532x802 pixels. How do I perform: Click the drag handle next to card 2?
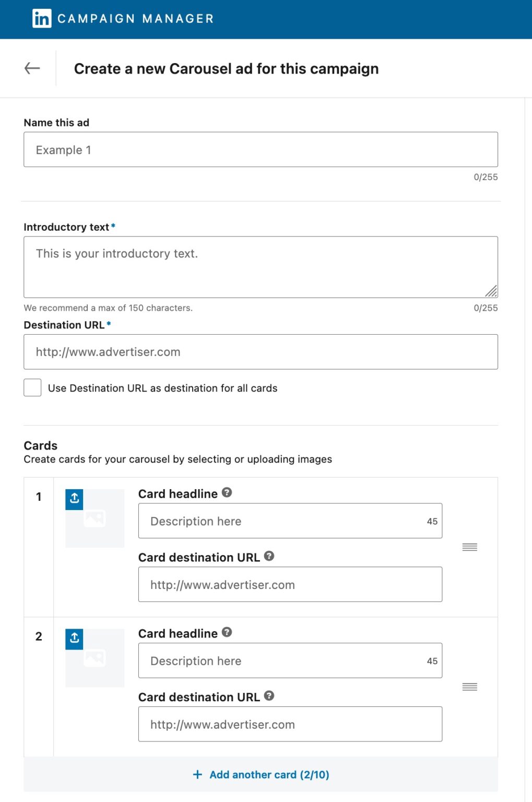469,687
